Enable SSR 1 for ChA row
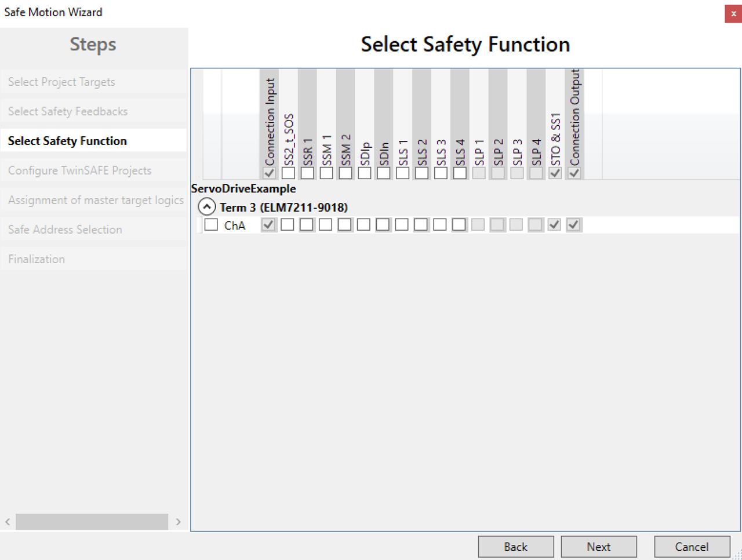 [306, 224]
